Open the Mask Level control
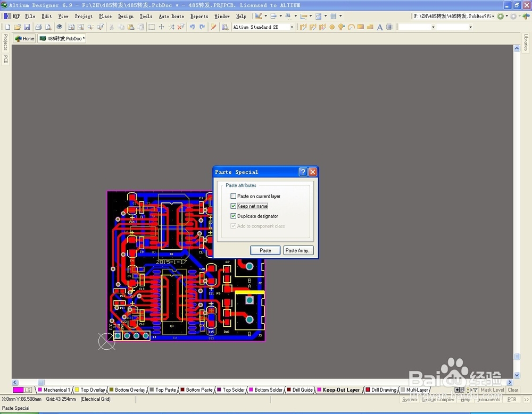Screen dimensions: 532x414 pos(492,390)
